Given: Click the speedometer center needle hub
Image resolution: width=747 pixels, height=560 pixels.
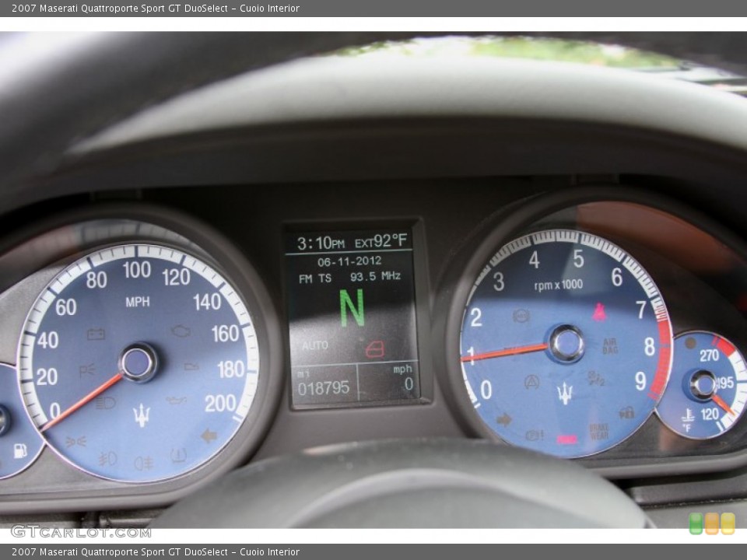Looking at the screenshot, I should [x=139, y=363].
